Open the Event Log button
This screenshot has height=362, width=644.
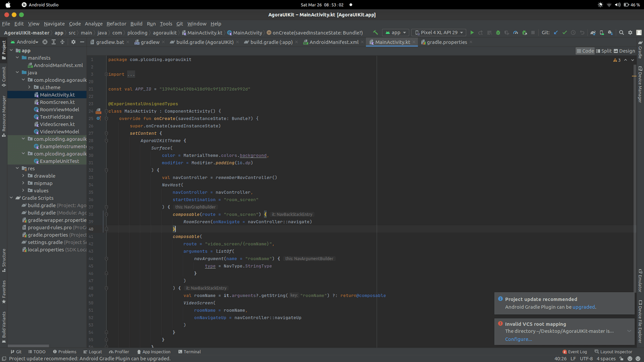click(x=575, y=352)
